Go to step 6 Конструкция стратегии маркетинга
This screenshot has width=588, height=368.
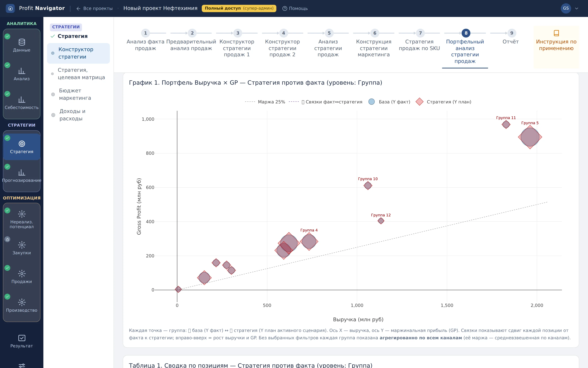click(x=374, y=43)
